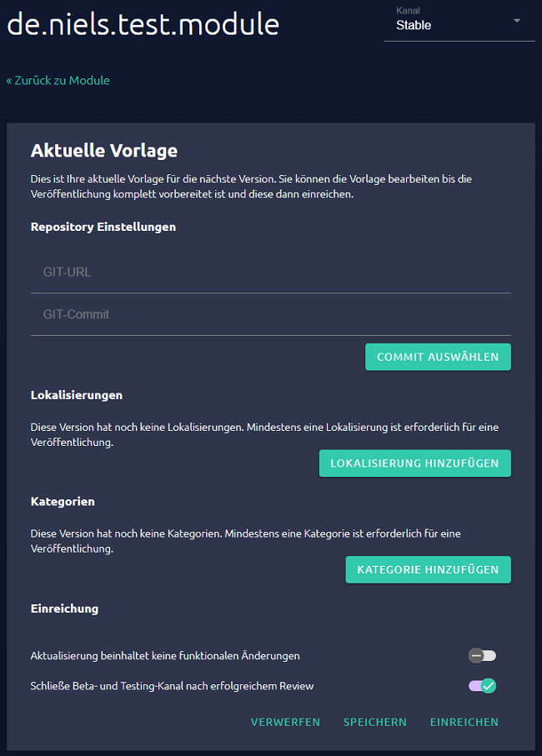This screenshot has height=756, width=542.
Task: Click the module title de.niels.test.module
Action: point(142,24)
